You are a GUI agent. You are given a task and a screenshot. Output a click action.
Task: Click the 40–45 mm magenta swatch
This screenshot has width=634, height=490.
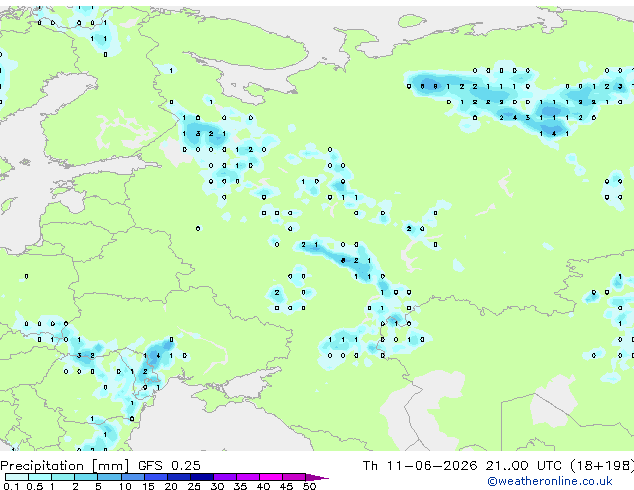coord(271,477)
